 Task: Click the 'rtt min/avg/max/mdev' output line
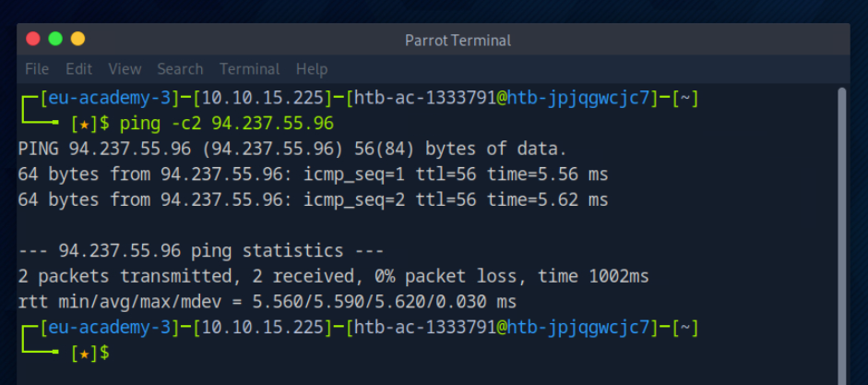pos(268,302)
